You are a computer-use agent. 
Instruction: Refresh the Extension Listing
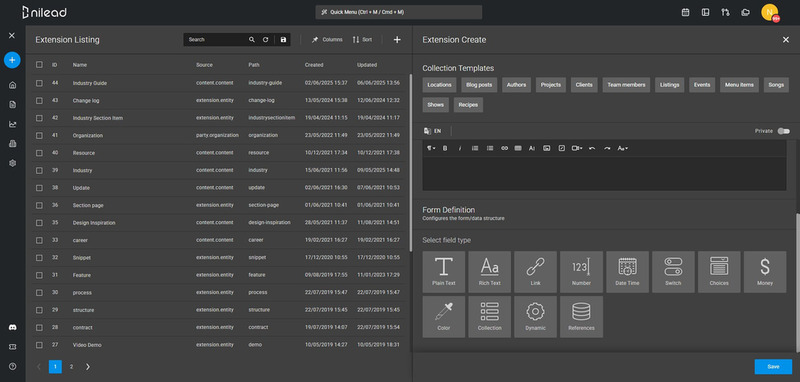265,40
